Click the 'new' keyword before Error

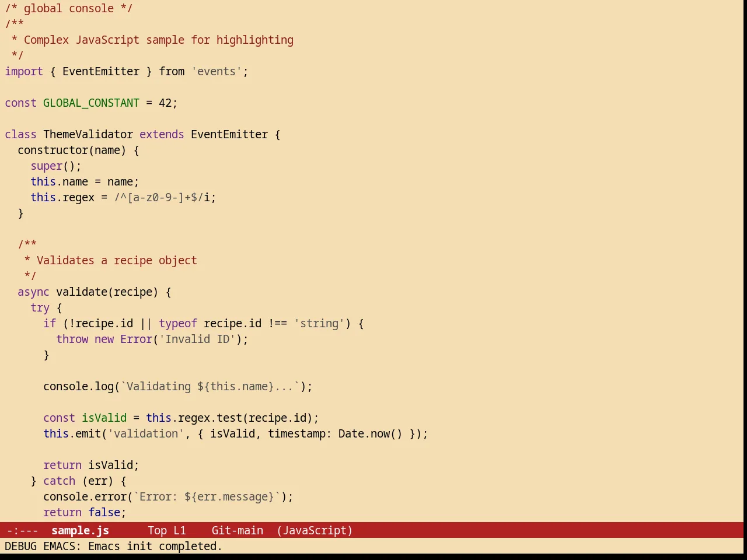point(104,339)
